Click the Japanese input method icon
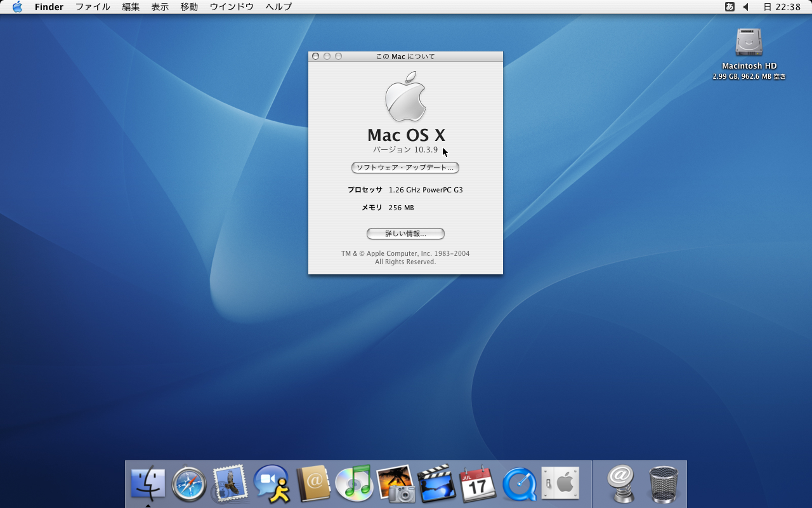The image size is (812, 508). [x=730, y=7]
